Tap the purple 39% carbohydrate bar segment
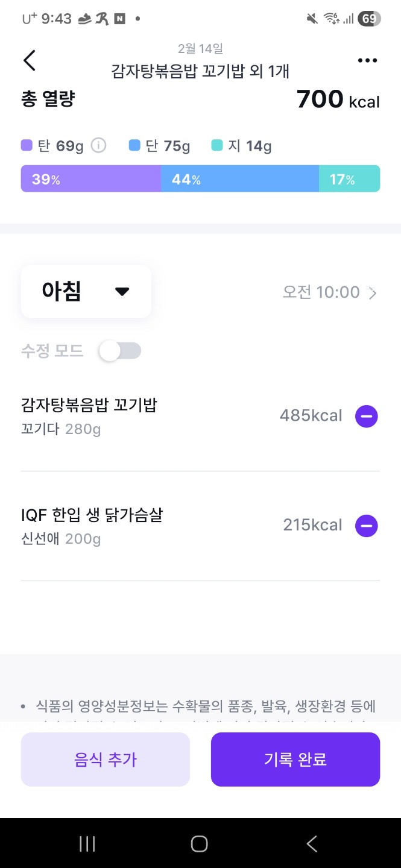 90,179
